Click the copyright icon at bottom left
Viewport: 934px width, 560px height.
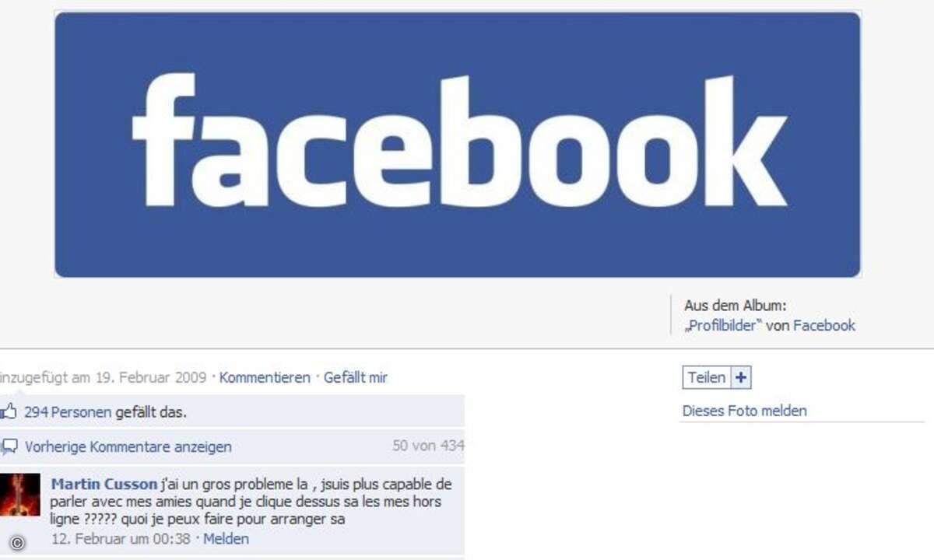18,542
